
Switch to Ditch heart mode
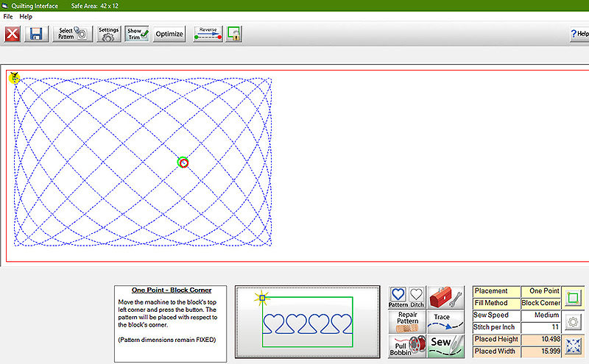click(417, 296)
